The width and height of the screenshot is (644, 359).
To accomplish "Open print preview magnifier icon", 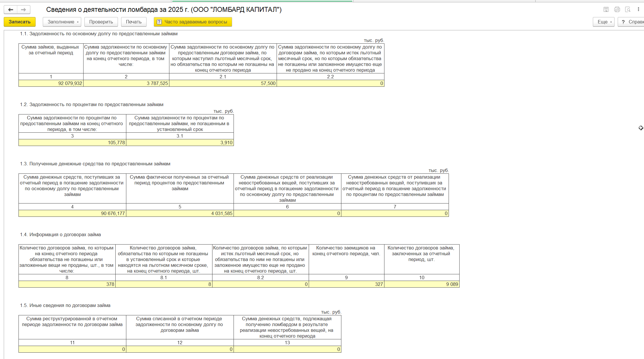I will [628, 10].
